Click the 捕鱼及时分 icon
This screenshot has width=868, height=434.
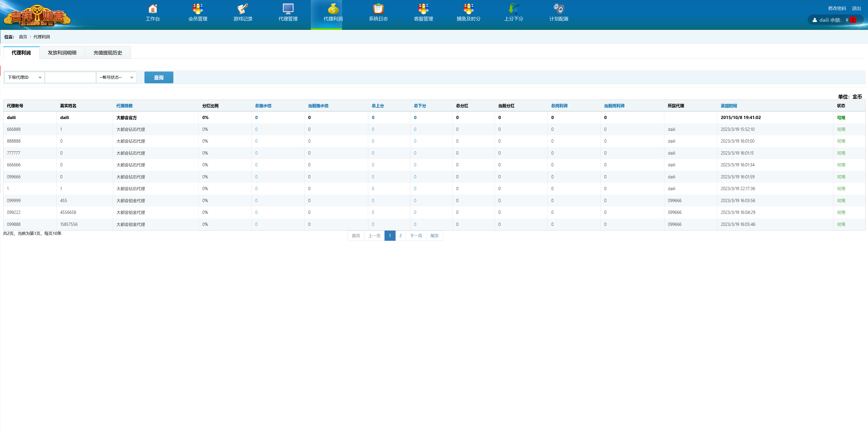pos(468,9)
